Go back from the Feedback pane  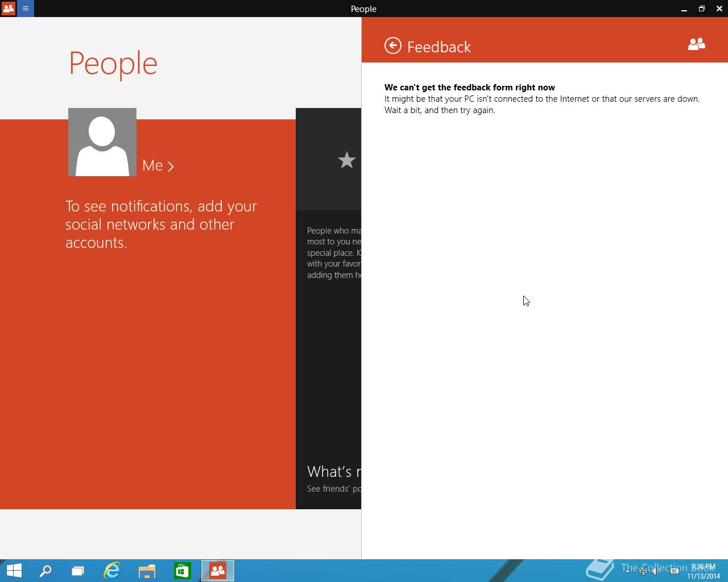click(x=393, y=46)
